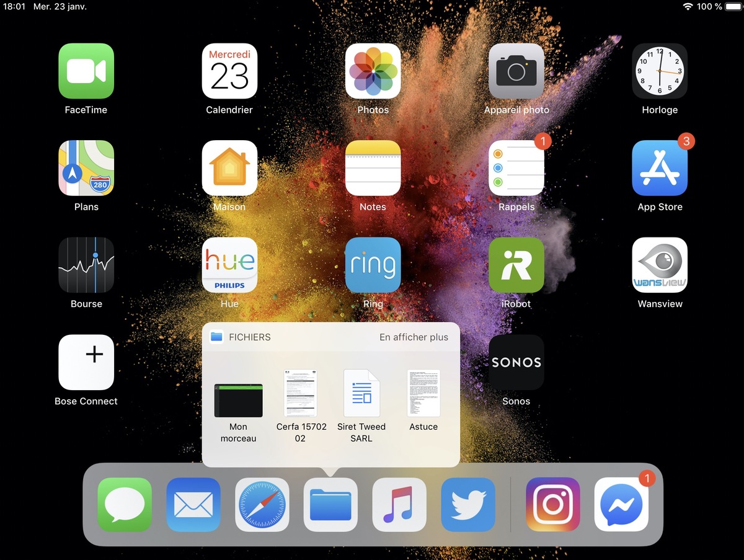Tap the notification badge on Rappels

(x=542, y=141)
